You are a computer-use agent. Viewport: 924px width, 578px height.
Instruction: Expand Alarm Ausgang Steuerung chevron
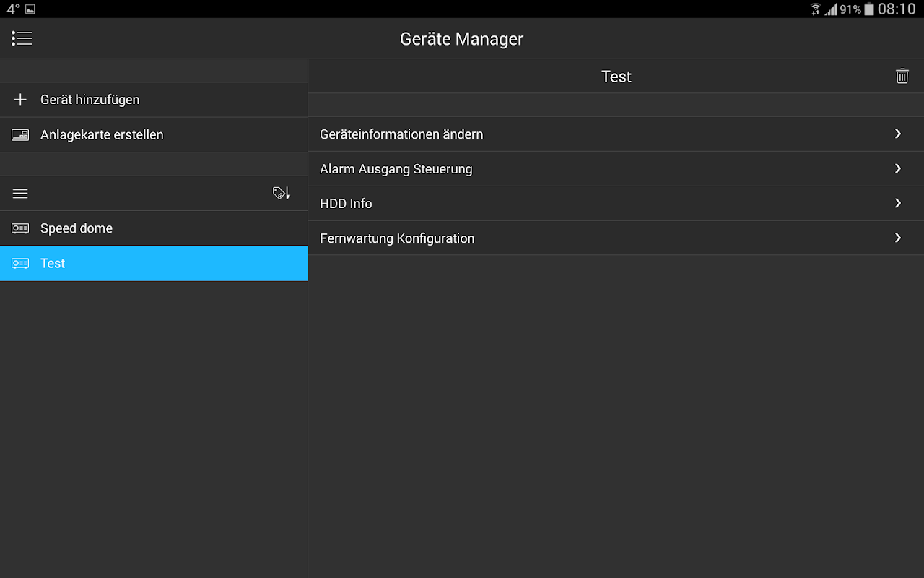[x=898, y=168]
